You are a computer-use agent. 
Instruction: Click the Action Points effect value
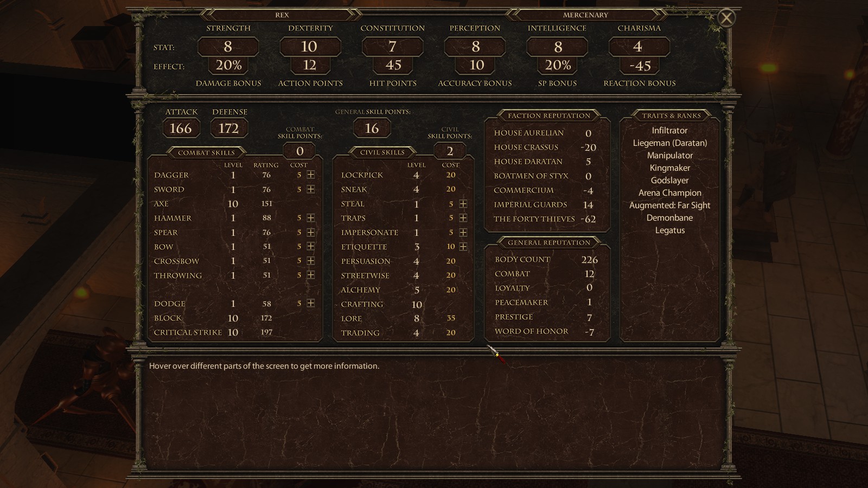(310, 66)
